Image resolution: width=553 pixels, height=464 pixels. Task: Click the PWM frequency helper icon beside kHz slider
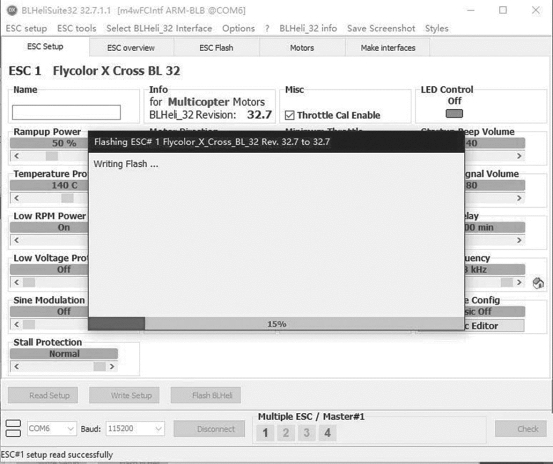pyautogui.click(x=538, y=283)
